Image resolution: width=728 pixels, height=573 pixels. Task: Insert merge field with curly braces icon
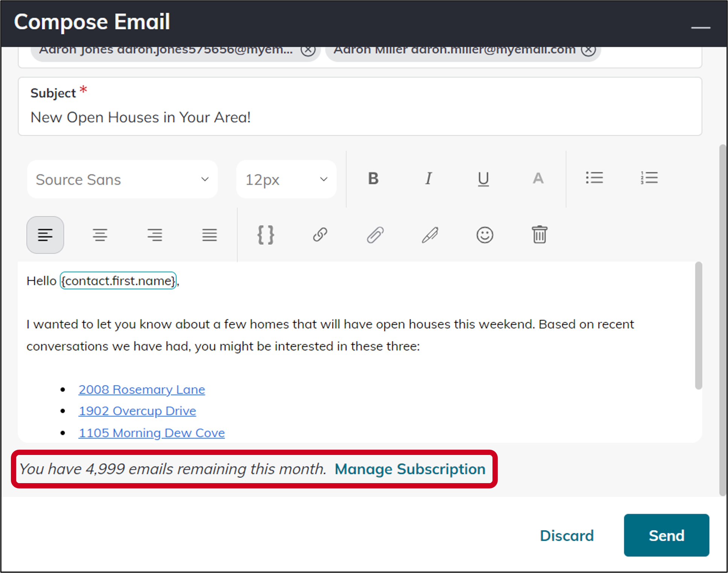[x=266, y=235]
